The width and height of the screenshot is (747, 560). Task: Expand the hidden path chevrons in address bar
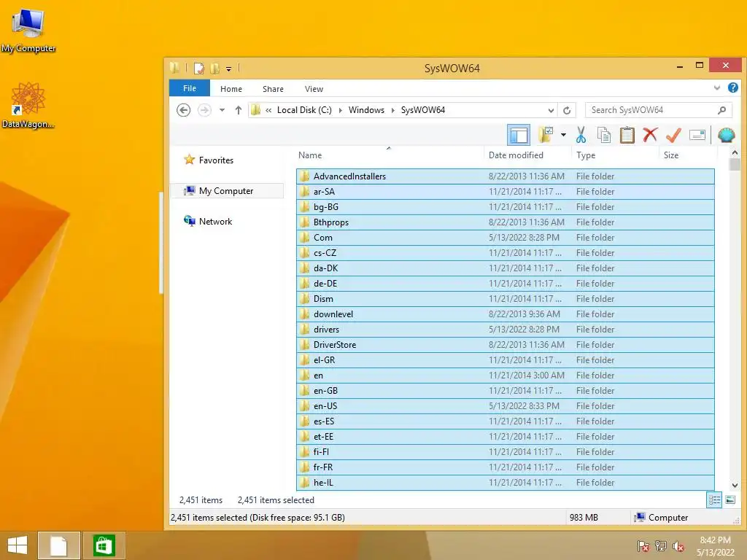(x=268, y=111)
